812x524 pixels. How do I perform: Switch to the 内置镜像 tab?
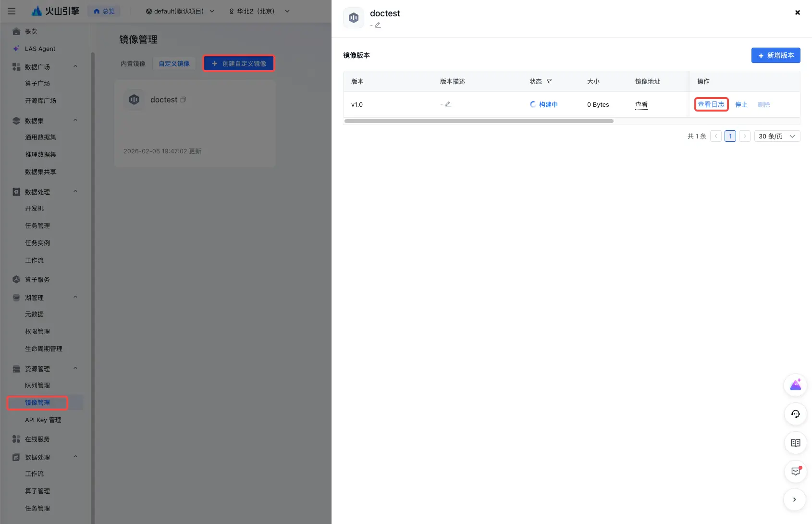pos(133,63)
